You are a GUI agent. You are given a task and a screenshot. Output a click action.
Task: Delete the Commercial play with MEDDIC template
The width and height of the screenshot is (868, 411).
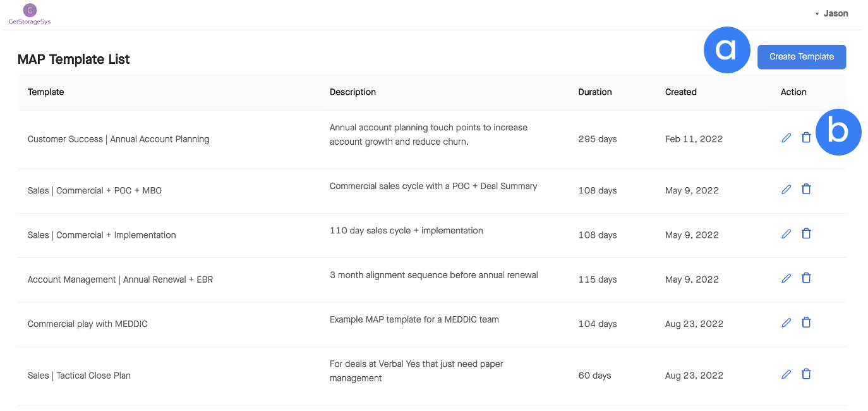[x=806, y=322]
